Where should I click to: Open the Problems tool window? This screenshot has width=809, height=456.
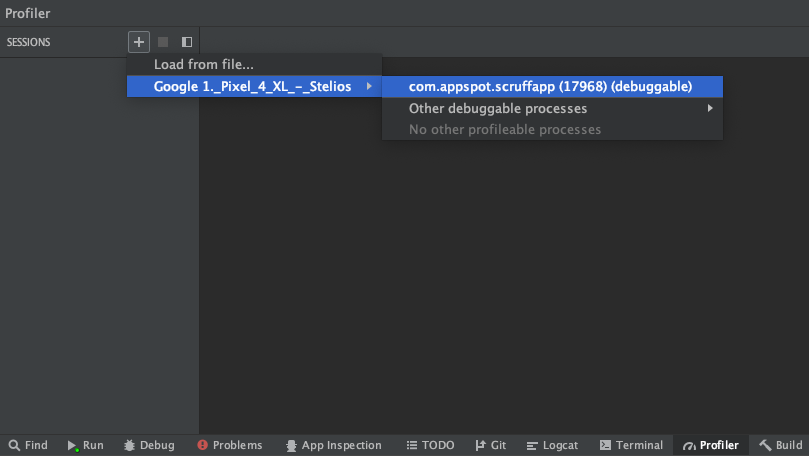pyautogui.click(x=230, y=445)
